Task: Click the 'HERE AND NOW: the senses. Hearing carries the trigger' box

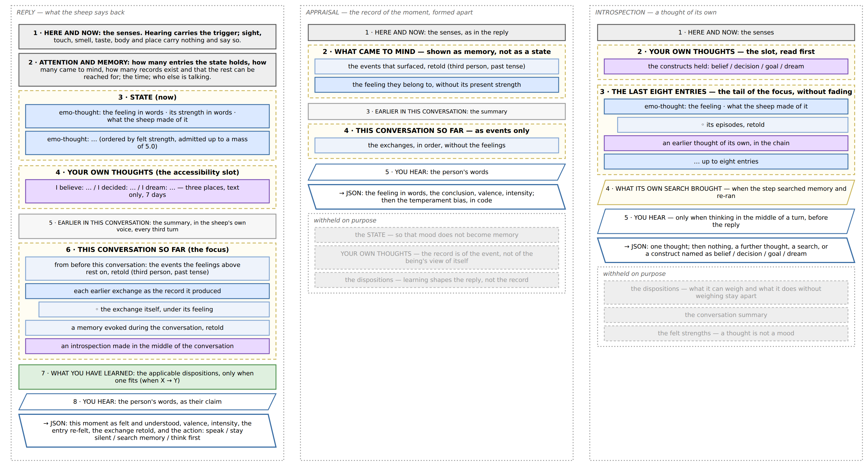Action: (x=147, y=36)
